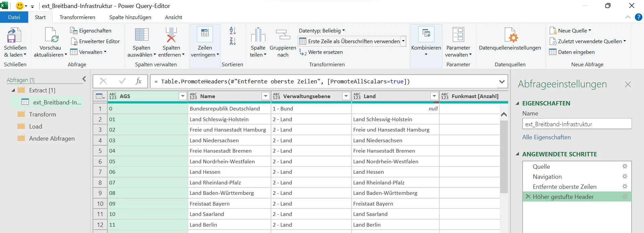Change the Land column data type icon
This screenshot has height=233, width=644.
click(357, 96)
